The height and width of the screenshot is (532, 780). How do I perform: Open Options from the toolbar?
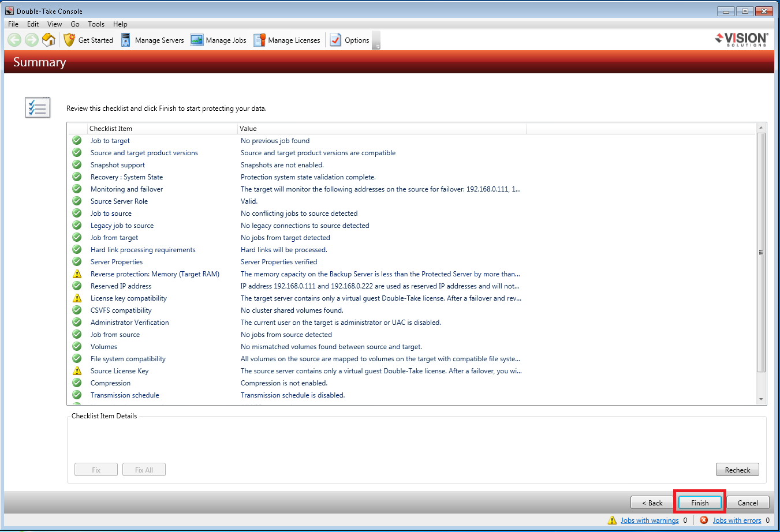[349, 40]
